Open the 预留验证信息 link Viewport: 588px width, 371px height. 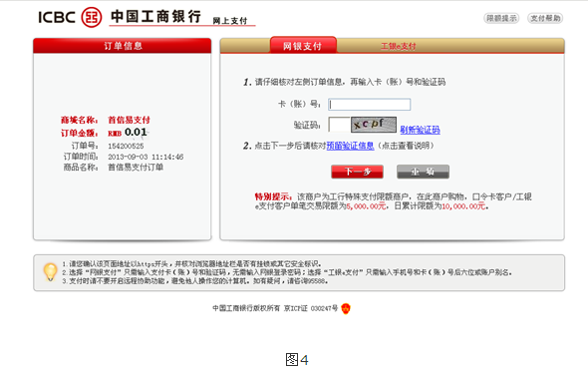click(350, 146)
